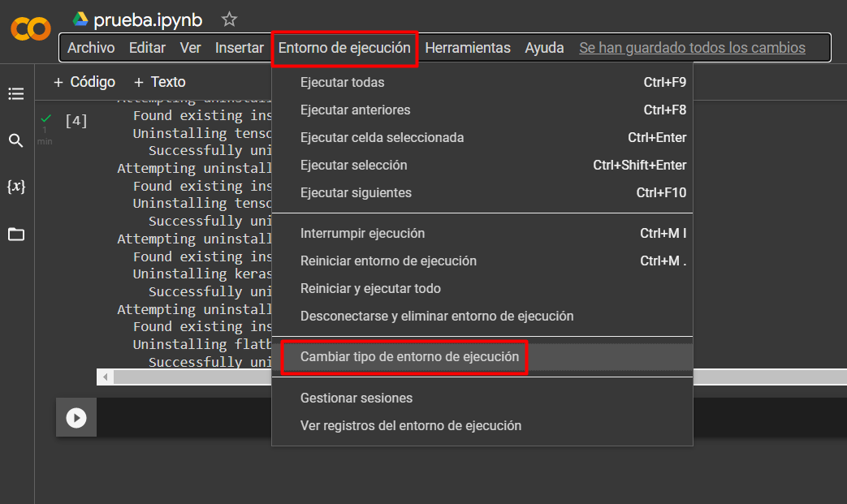
Task: Choose Ejecutar todas from the menu
Action: coord(342,83)
